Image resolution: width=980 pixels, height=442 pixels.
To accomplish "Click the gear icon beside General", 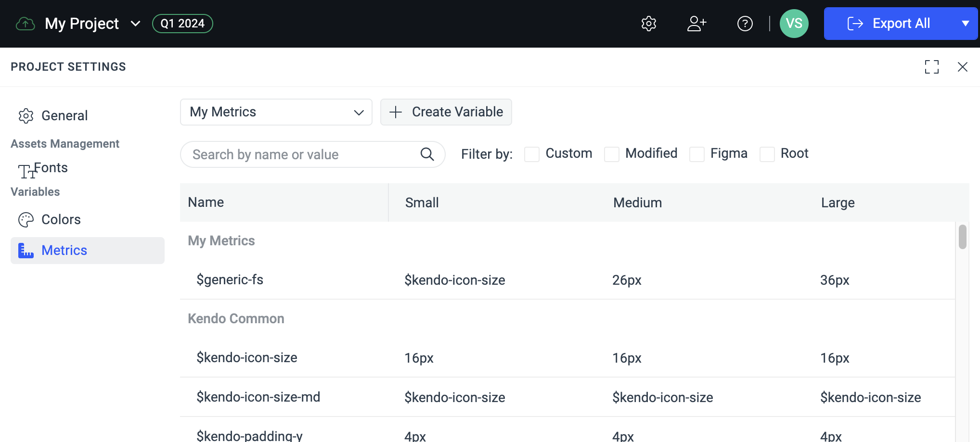I will (26, 116).
